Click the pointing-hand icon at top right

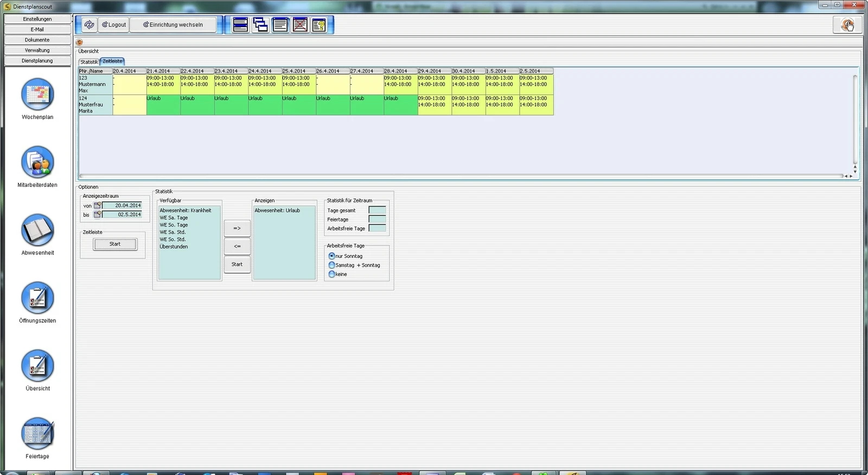click(847, 24)
